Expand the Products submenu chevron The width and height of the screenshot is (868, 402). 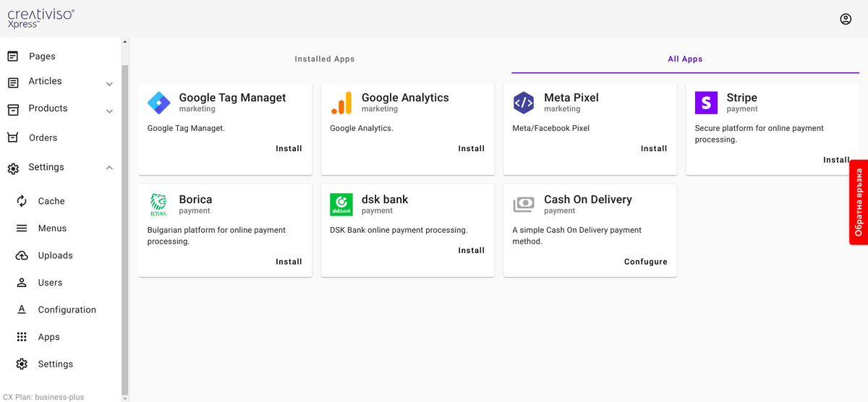pyautogui.click(x=109, y=111)
